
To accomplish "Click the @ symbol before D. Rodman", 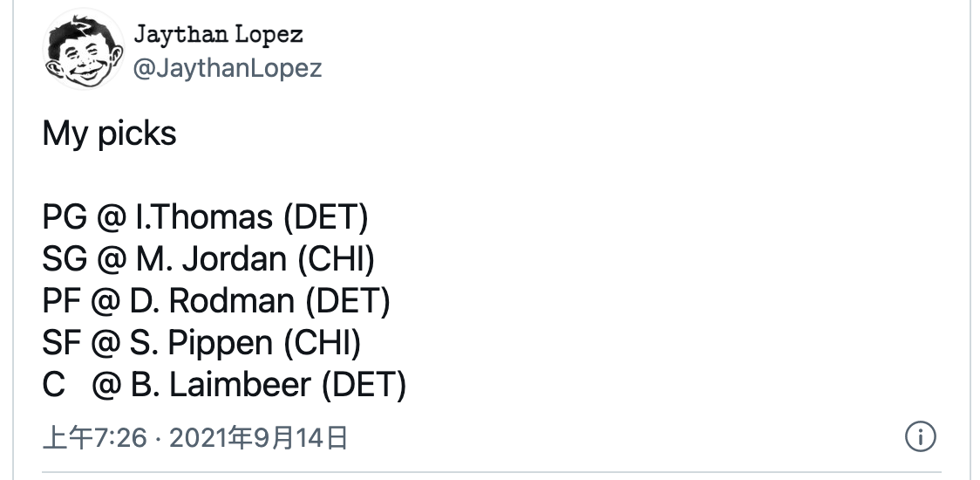I will click(x=105, y=301).
